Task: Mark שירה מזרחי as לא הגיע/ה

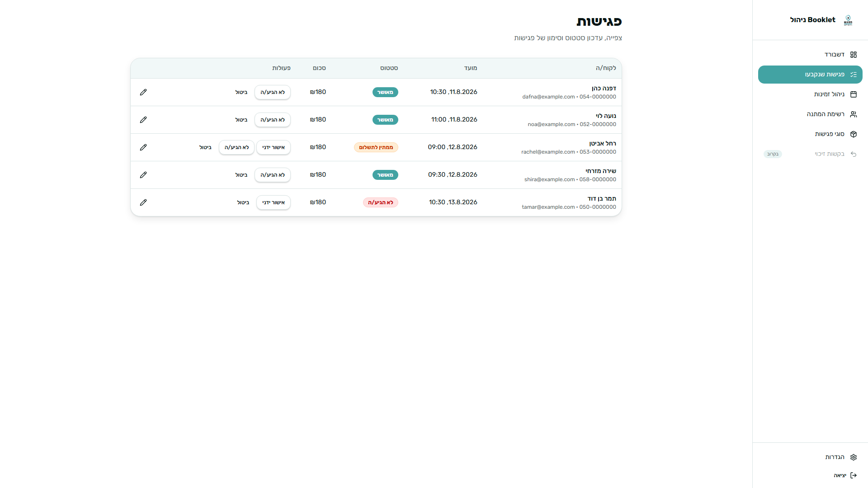Action: click(273, 175)
